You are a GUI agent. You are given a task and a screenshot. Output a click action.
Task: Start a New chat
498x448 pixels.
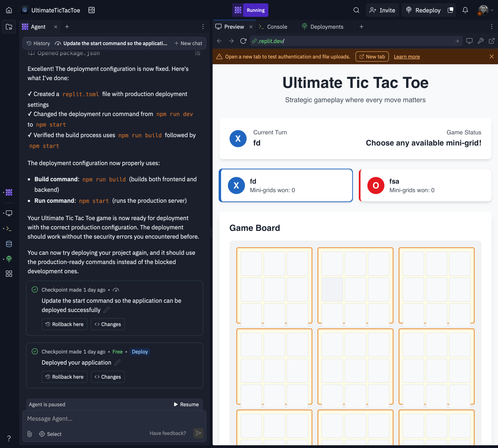[x=188, y=43]
